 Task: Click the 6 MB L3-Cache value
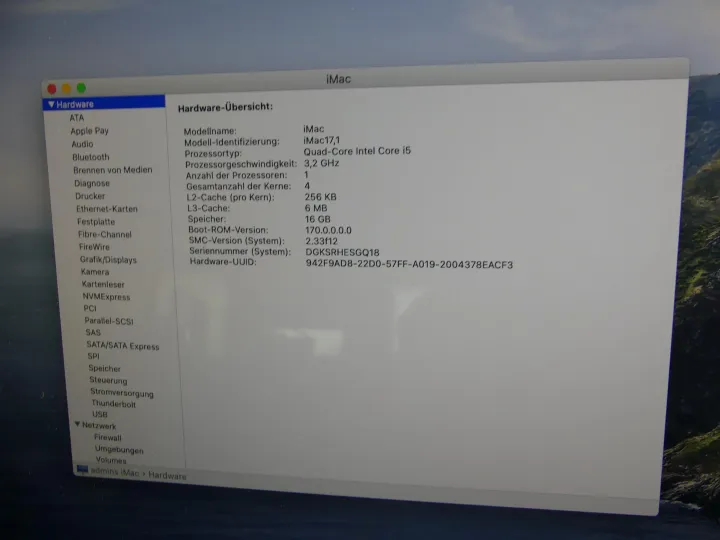pyautogui.click(x=316, y=208)
